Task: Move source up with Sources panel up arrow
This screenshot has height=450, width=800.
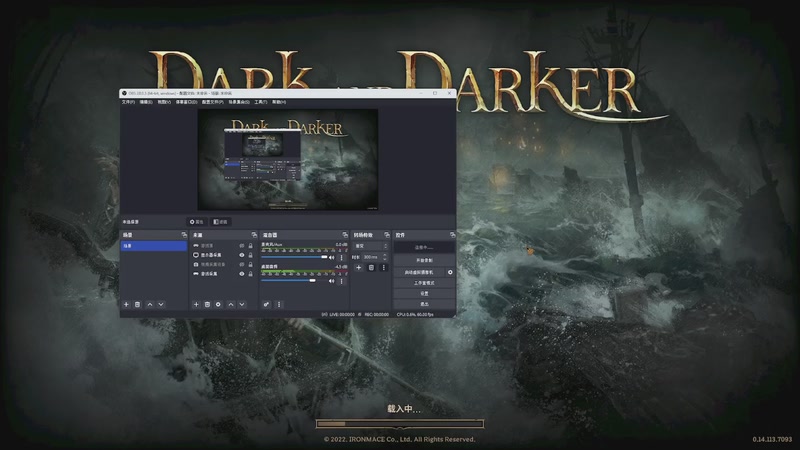Action: coord(231,305)
